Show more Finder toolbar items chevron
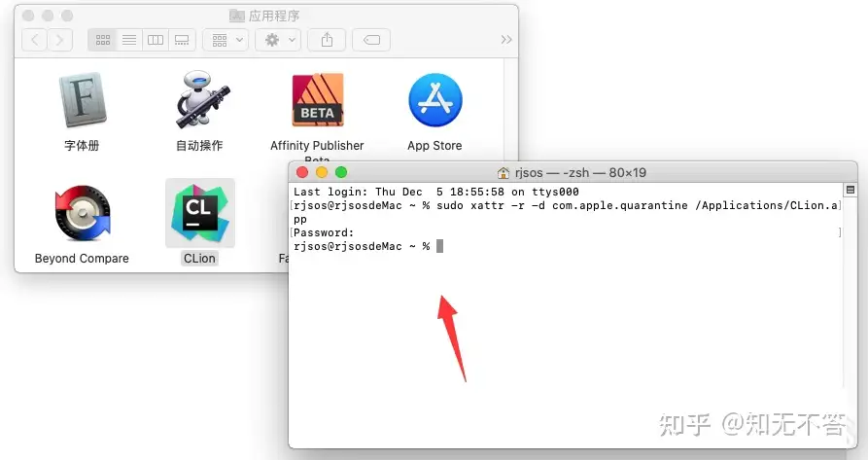 506,40
